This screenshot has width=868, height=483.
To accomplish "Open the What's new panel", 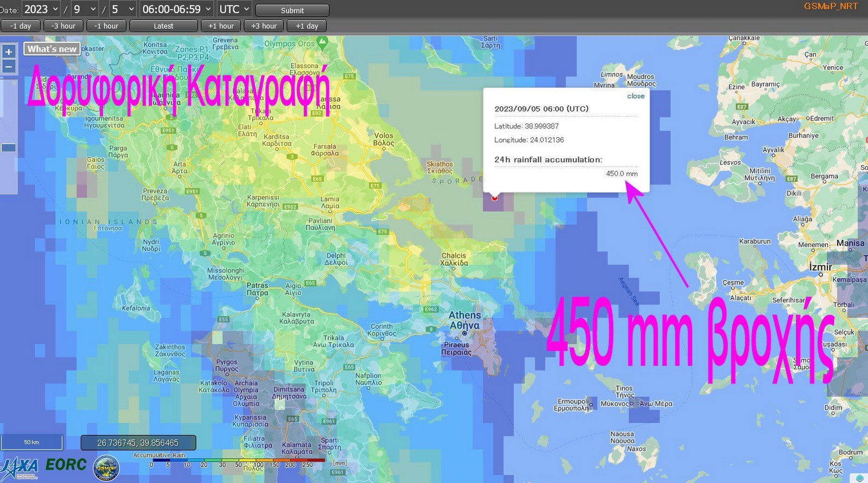I will point(52,49).
